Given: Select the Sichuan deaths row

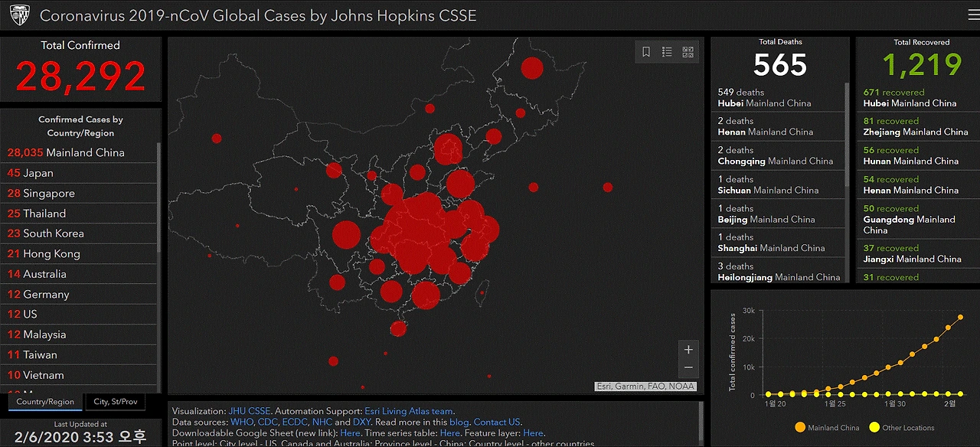Looking at the screenshot, I should (x=777, y=184).
